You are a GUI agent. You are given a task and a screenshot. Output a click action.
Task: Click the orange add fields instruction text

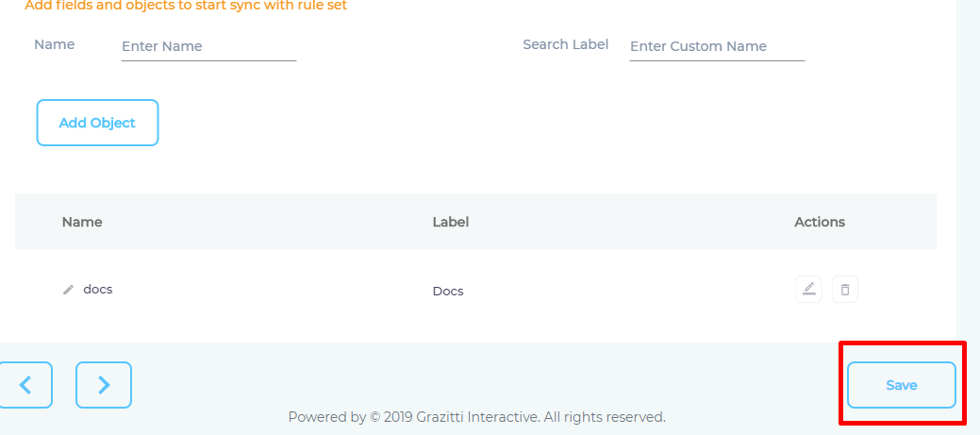tap(186, 6)
